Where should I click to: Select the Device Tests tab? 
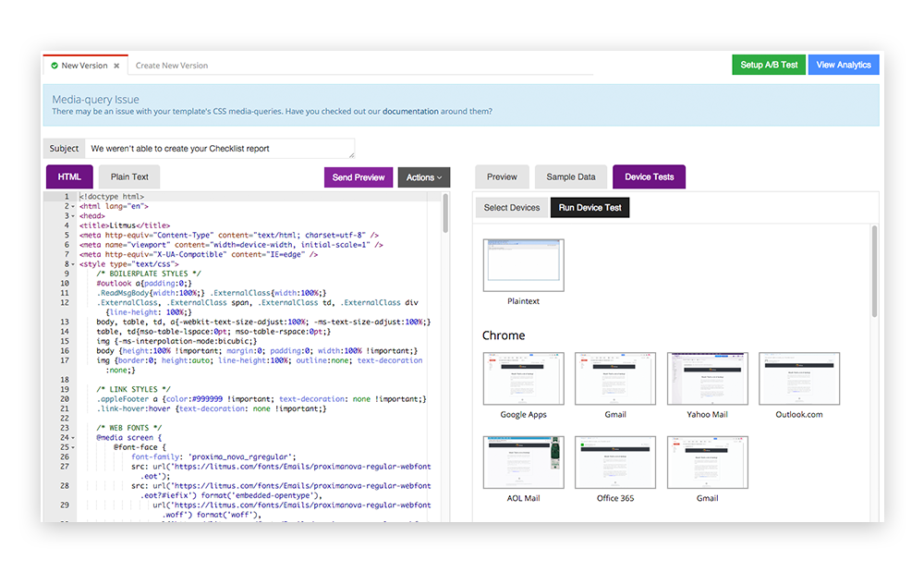tap(649, 176)
